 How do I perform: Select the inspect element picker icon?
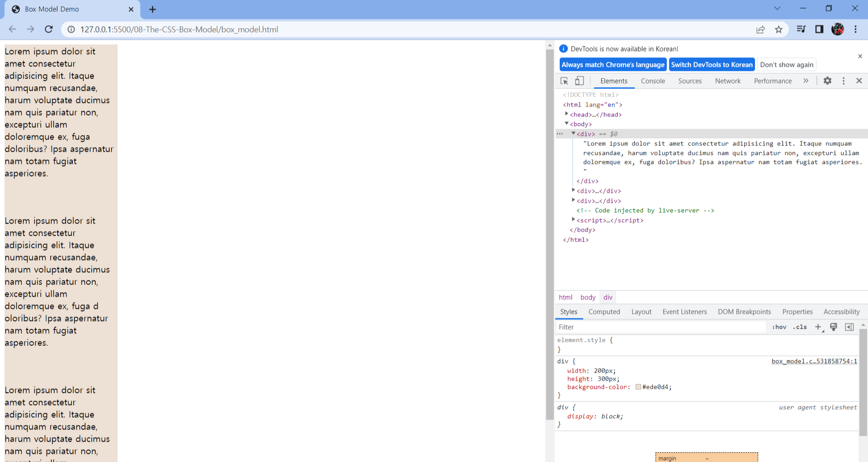(x=564, y=81)
